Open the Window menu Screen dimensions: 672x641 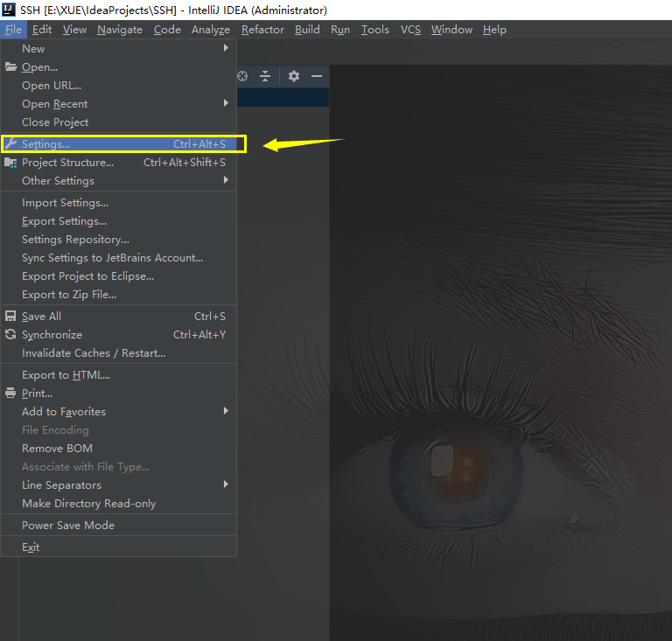click(x=451, y=30)
